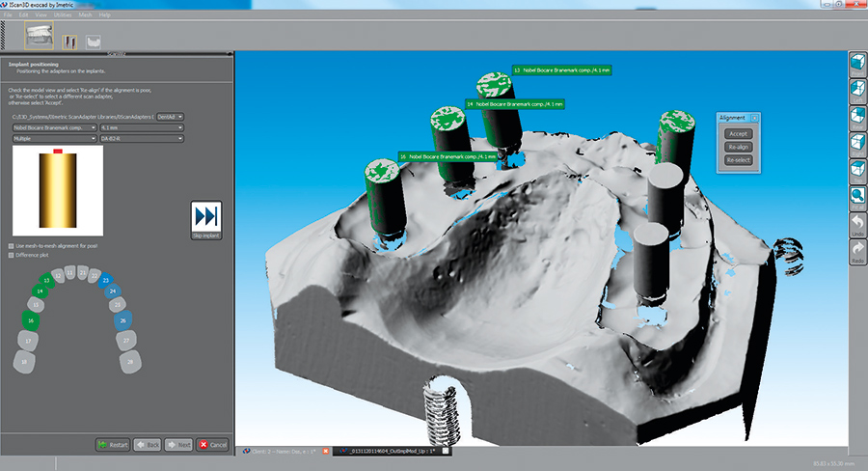
Task: Enable mesh-to-mesh alignment checkbox
Action: tap(11, 246)
